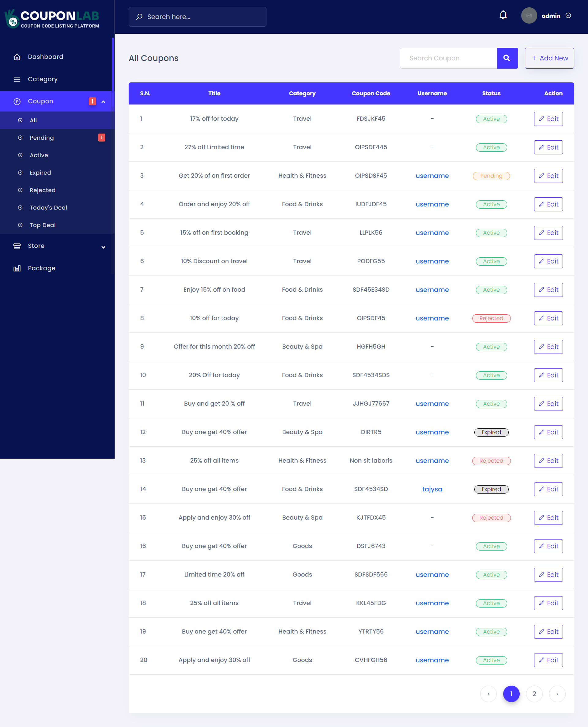Collapse the Coupon menu chevron
The width and height of the screenshot is (588, 727).
click(103, 102)
